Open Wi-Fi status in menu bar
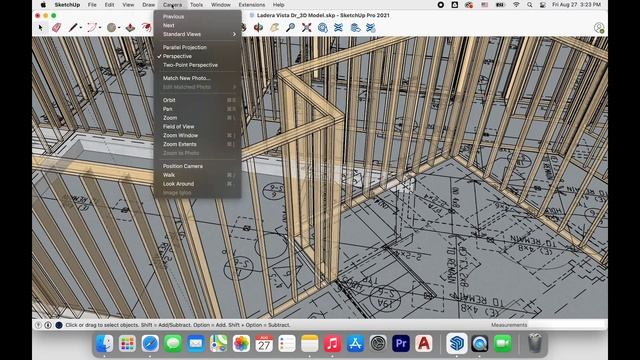This screenshot has height=360, width=640. point(516,5)
